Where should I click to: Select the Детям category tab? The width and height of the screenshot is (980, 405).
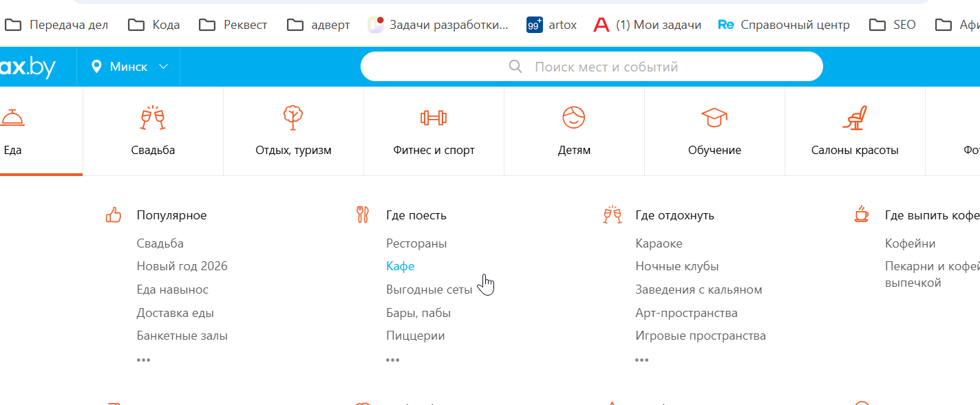574,131
